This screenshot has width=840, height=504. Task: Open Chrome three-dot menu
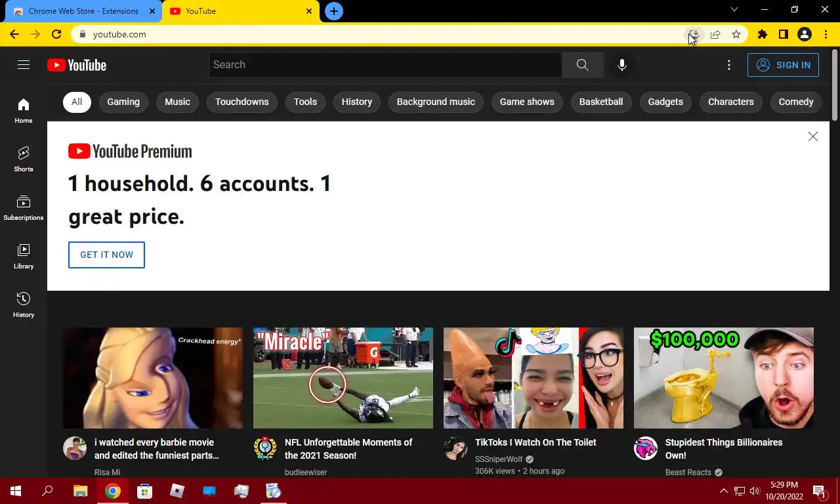[826, 34]
